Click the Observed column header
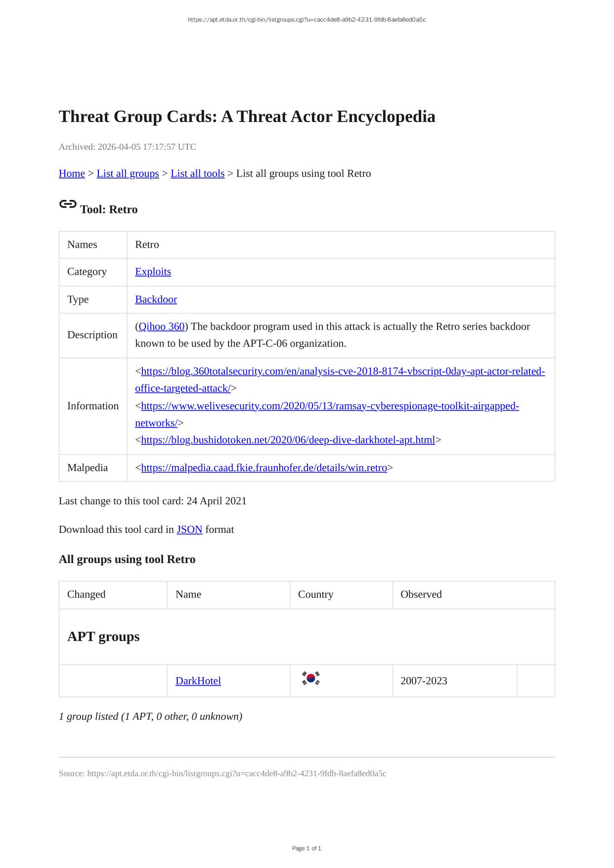 tap(421, 595)
